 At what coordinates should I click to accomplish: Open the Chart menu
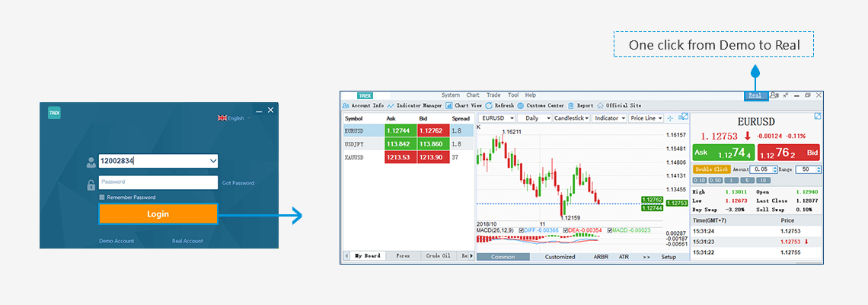473,95
